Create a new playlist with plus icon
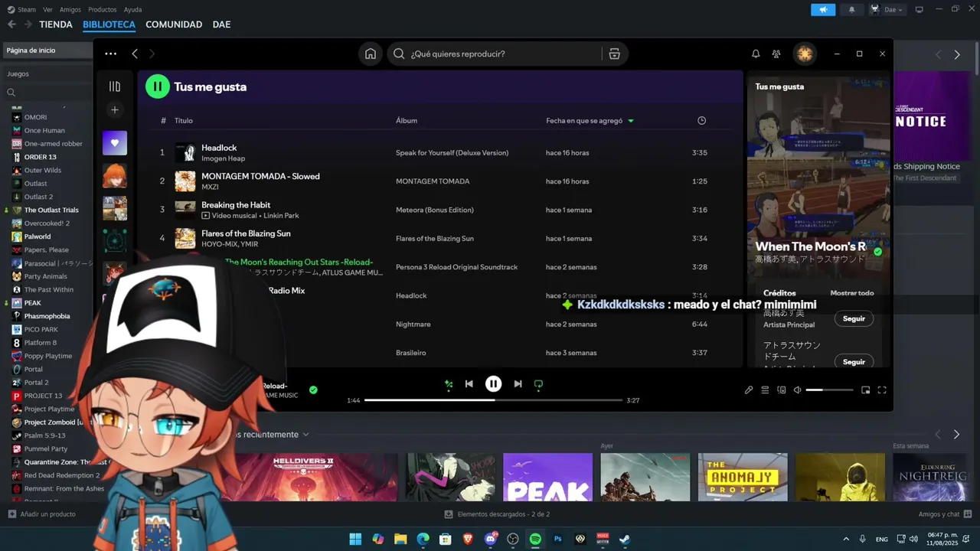The width and height of the screenshot is (980, 551). pyautogui.click(x=115, y=110)
